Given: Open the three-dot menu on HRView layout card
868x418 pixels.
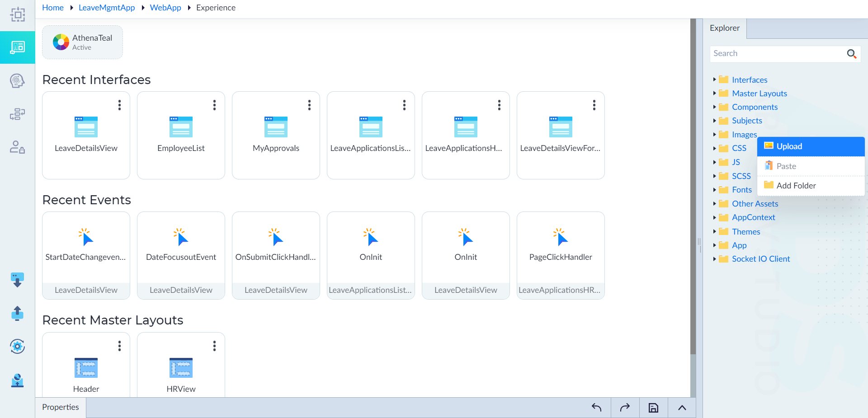Looking at the screenshot, I should [x=214, y=346].
